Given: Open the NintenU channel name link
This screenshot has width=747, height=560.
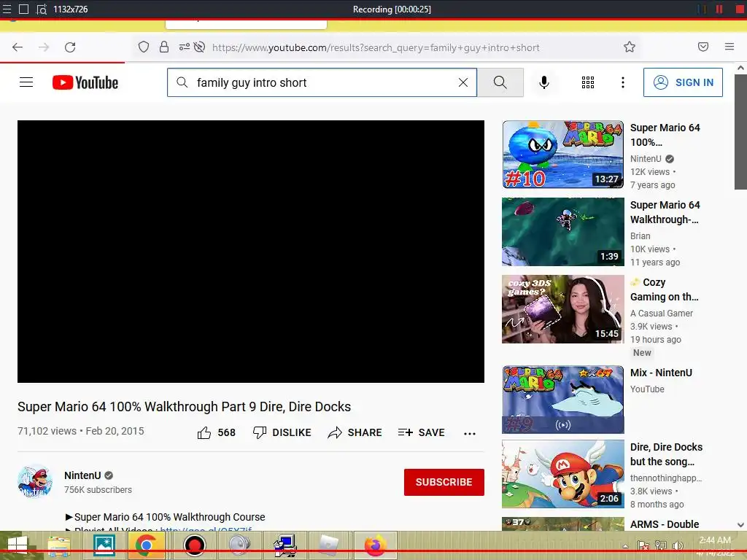Looking at the screenshot, I should pos(82,475).
